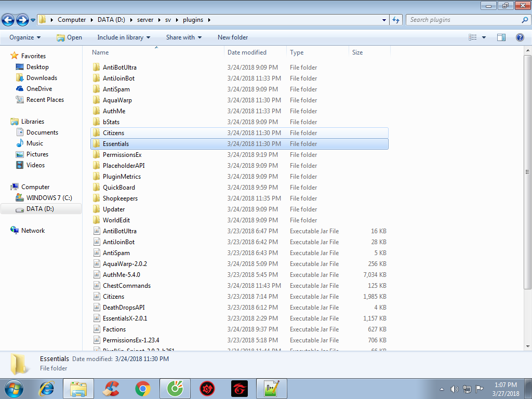Image resolution: width=532 pixels, height=399 pixels.
Task: Open the Videos library
Action: click(x=35, y=165)
